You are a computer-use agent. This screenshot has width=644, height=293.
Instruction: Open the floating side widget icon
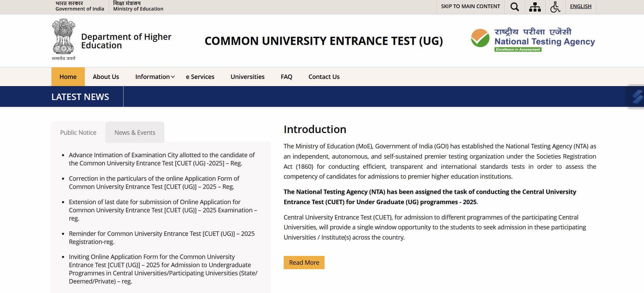click(x=637, y=97)
